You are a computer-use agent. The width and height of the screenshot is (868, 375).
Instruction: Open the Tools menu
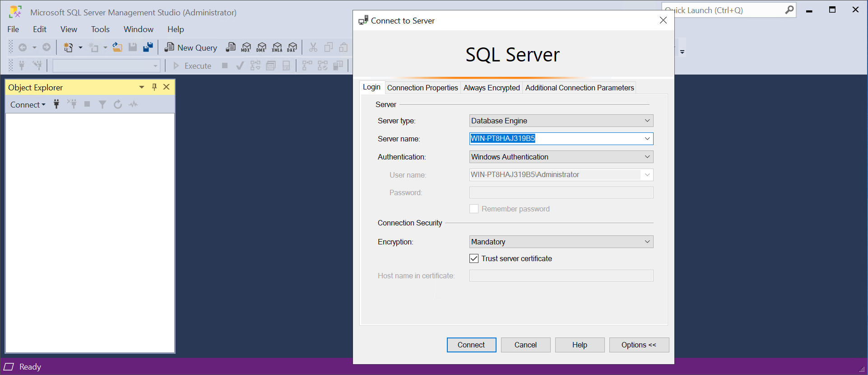(x=100, y=29)
